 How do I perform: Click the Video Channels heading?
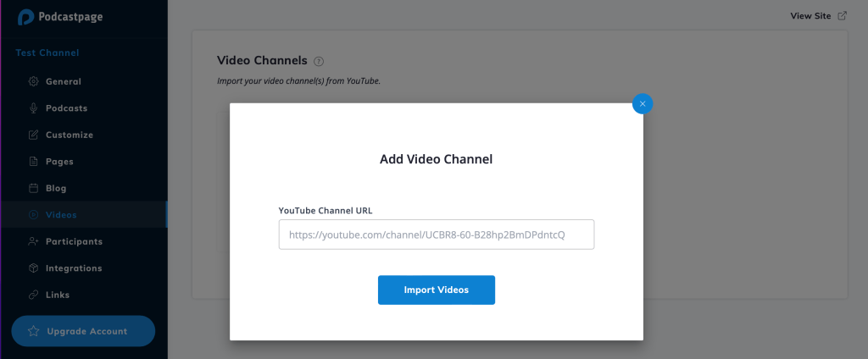pyautogui.click(x=262, y=60)
